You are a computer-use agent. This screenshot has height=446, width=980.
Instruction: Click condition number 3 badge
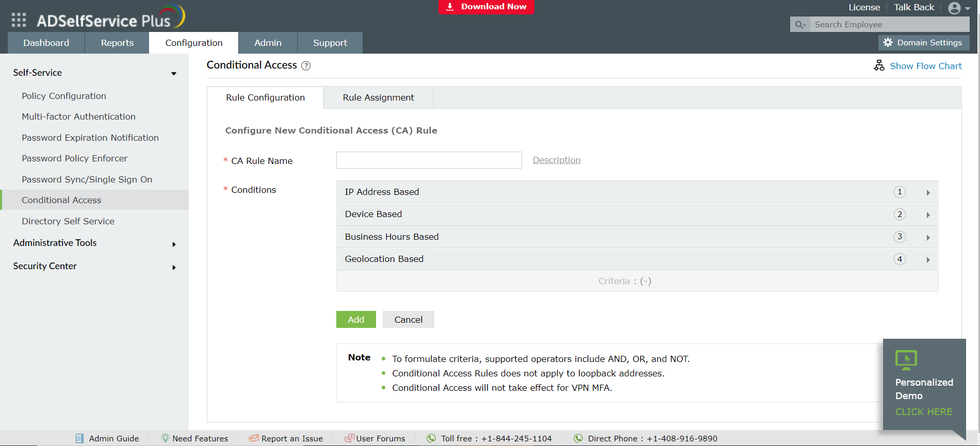[900, 237]
